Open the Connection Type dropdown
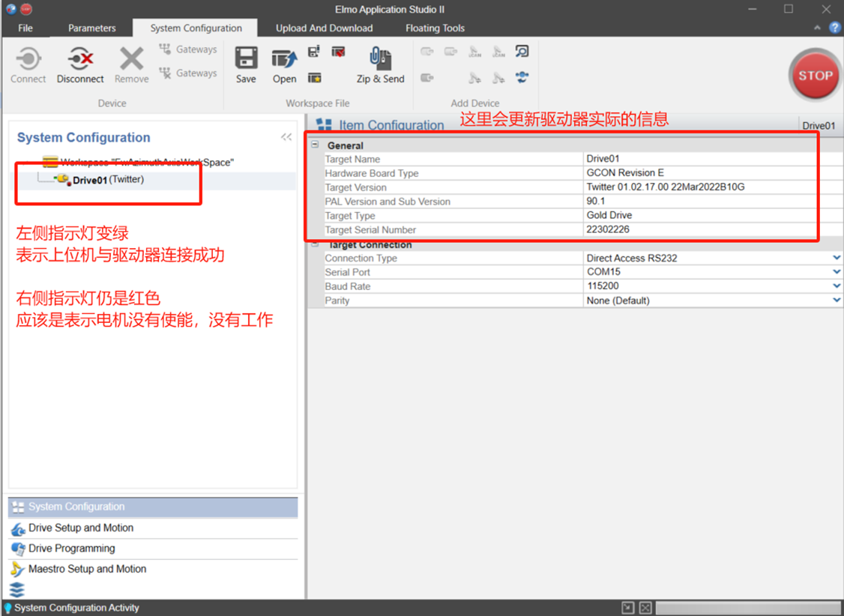This screenshot has width=844, height=616. click(836, 258)
